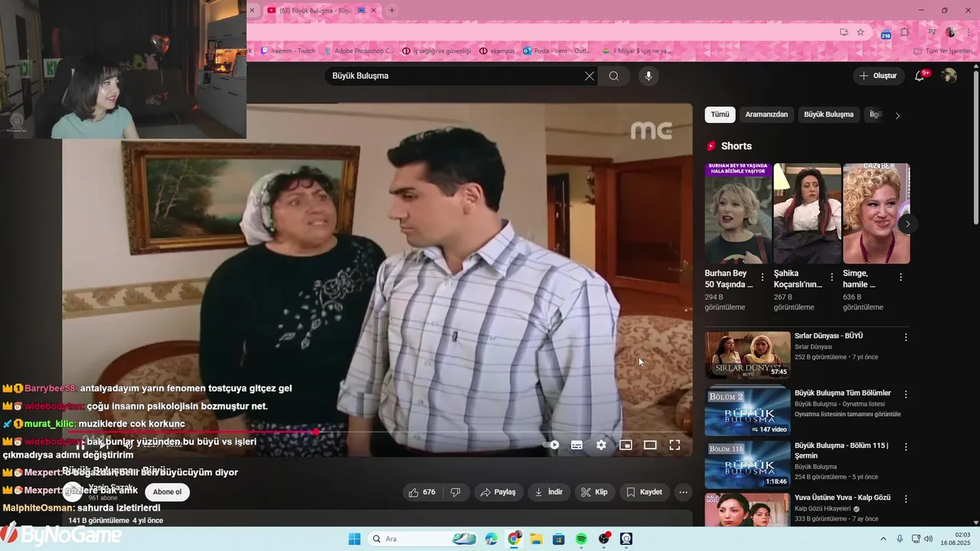Select the Tümü filter chip
The height and width of the screenshot is (551, 980).
(720, 115)
